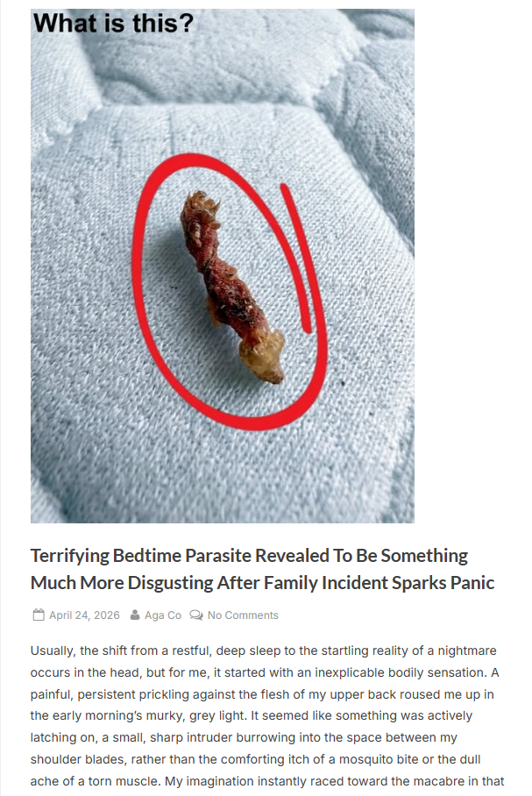Click the "What is this?" image caption
Image resolution: width=532 pixels, height=796 pixels.
114,24
